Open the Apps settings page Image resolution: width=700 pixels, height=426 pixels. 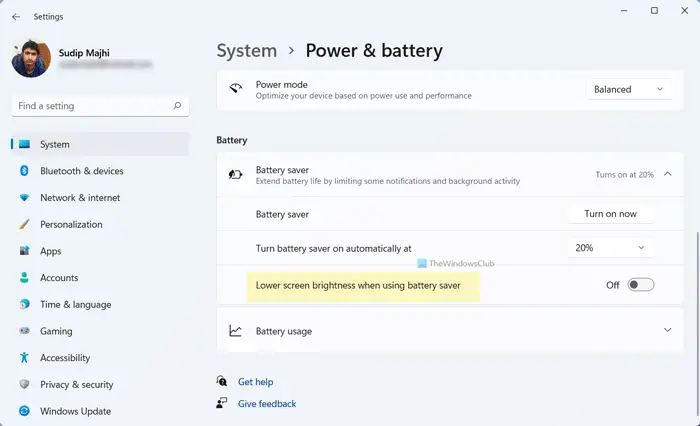click(50, 251)
